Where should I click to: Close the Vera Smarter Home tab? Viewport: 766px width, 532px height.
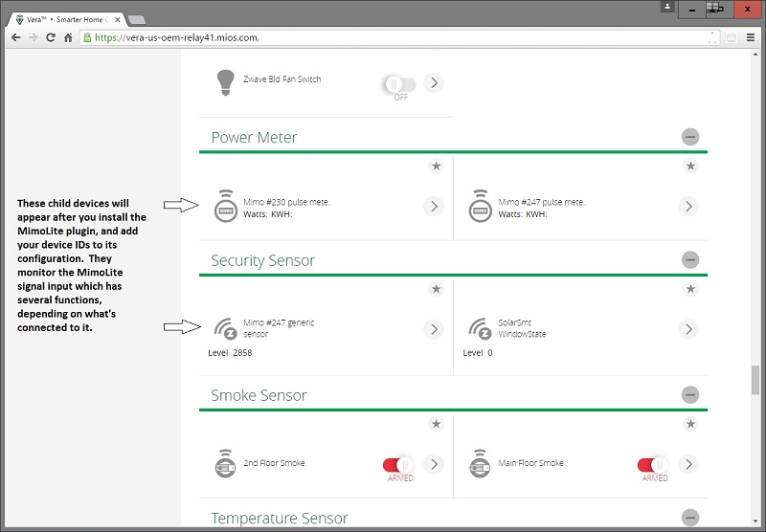(117, 19)
